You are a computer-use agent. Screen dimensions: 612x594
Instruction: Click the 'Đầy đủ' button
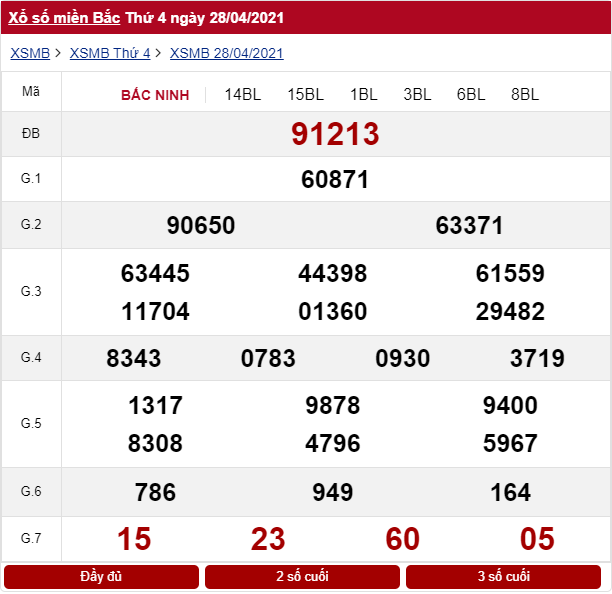[101, 576]
